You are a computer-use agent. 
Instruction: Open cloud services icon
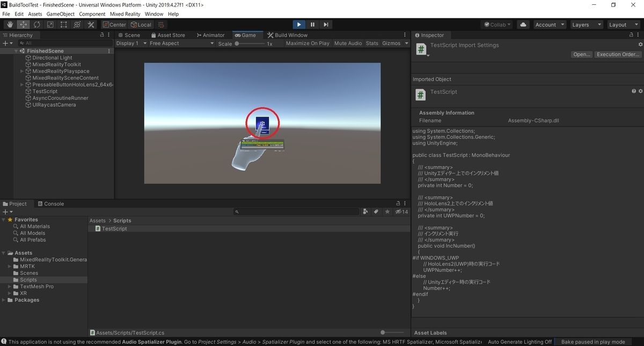[523, 25]
